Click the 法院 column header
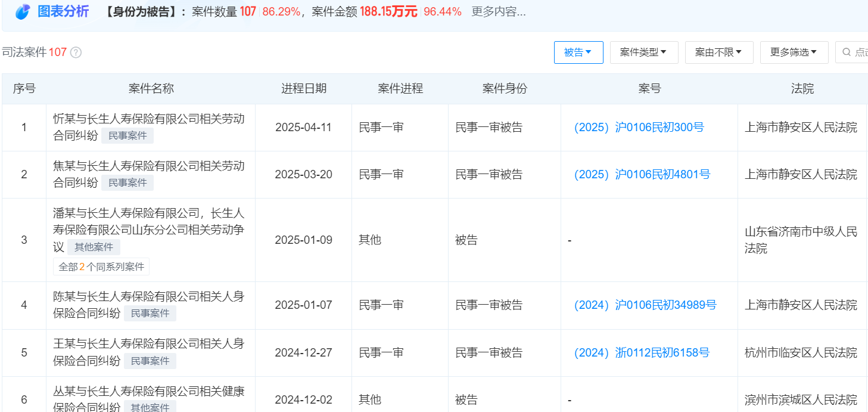868x412 pixels. pos(802,89)
